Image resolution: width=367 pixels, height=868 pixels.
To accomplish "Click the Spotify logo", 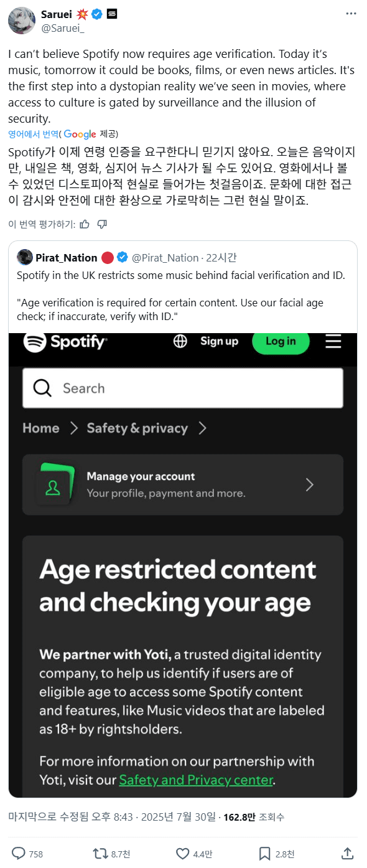I will (x=65, y=341).
